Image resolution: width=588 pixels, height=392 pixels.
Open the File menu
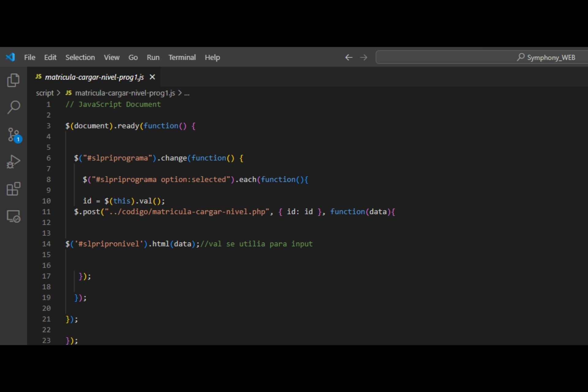(30, 57)
